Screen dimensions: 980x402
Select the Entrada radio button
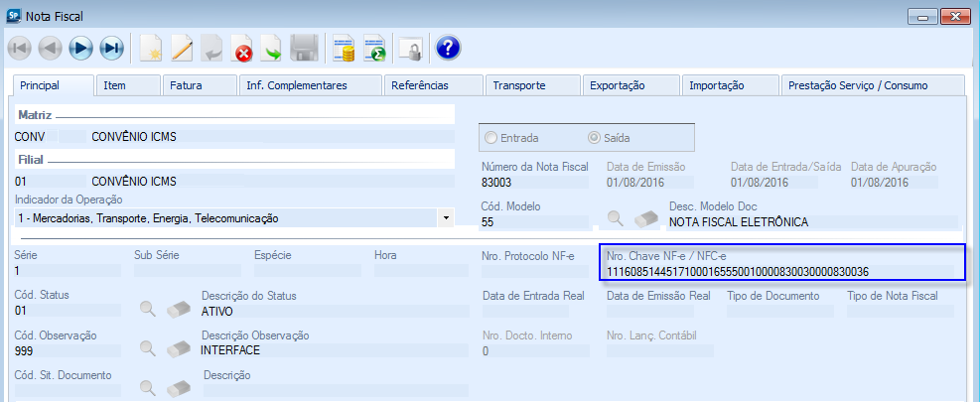coord(490,138)
